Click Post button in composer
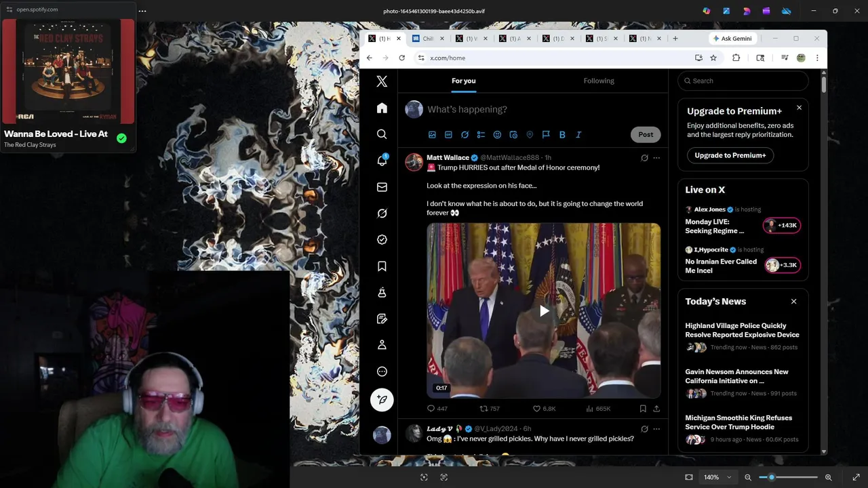The image size is (868, 488). tap(646, 134)
